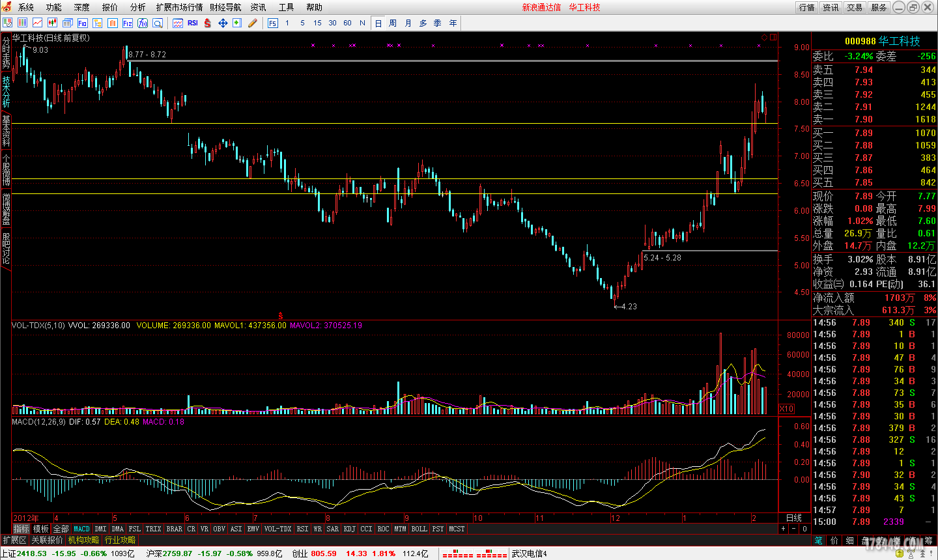
Task: Switch chart period to 月 (monthly)
Action: 408,23
